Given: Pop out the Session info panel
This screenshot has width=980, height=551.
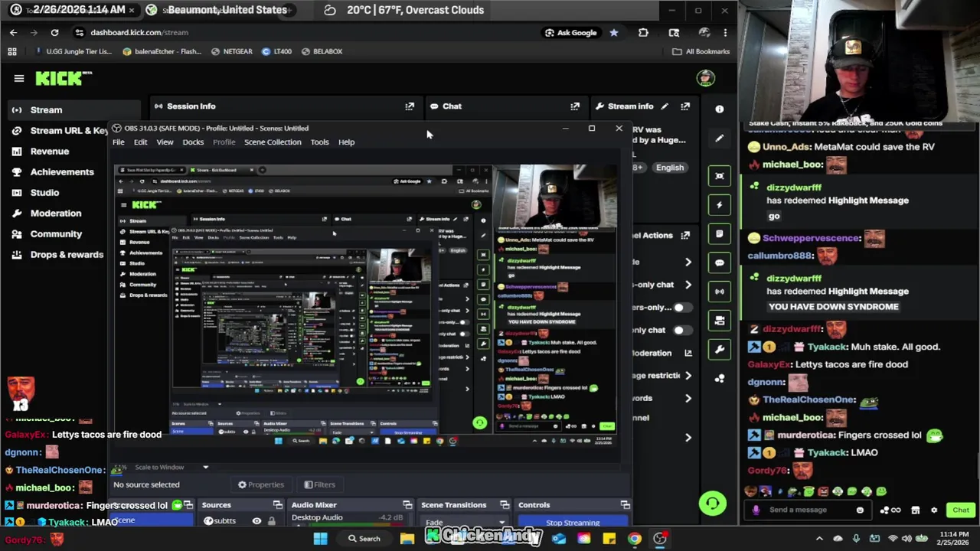Looking at the screenshot, I should tap(410, 106).
